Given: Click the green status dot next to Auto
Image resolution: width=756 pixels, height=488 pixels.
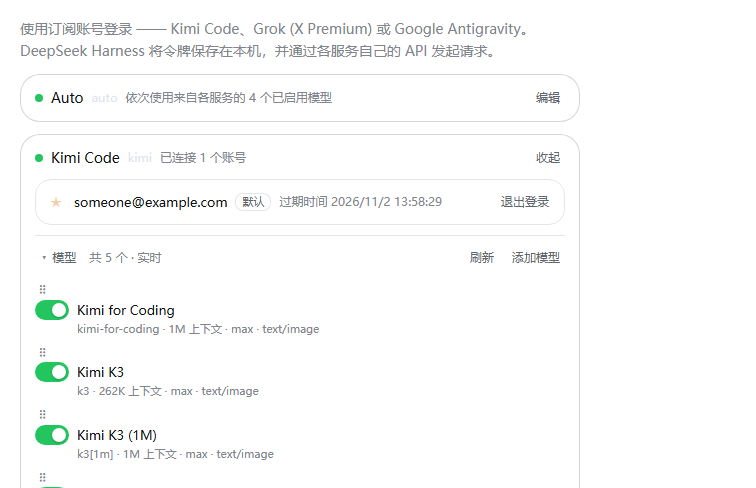Looking at the screenshot, I should click(x=39, y=98).
